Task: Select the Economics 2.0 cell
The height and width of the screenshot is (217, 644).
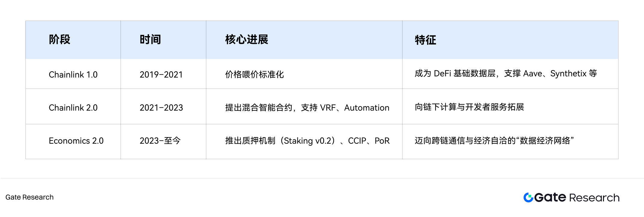Action: pyautogui.click(x=76, y=141)
